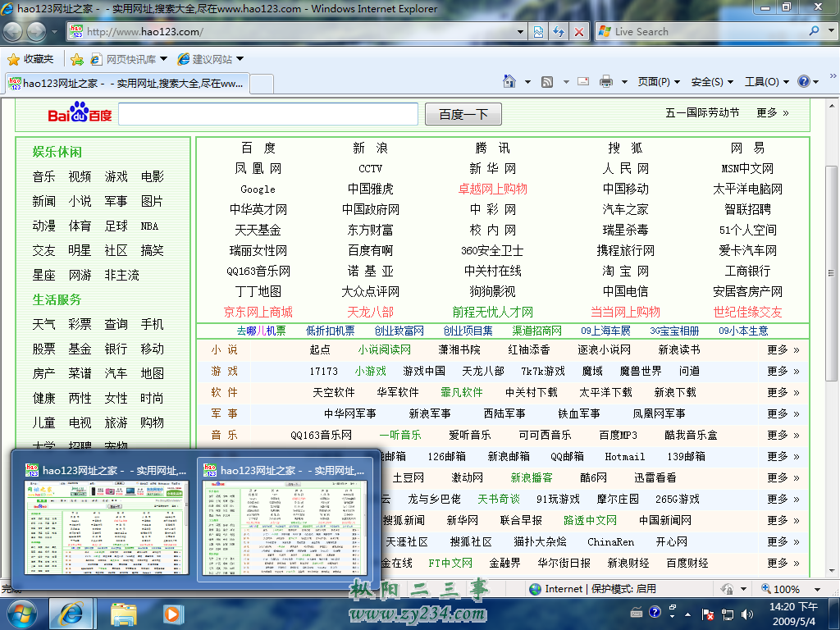Open the Home button dropdown arrow

click(527, 82)
